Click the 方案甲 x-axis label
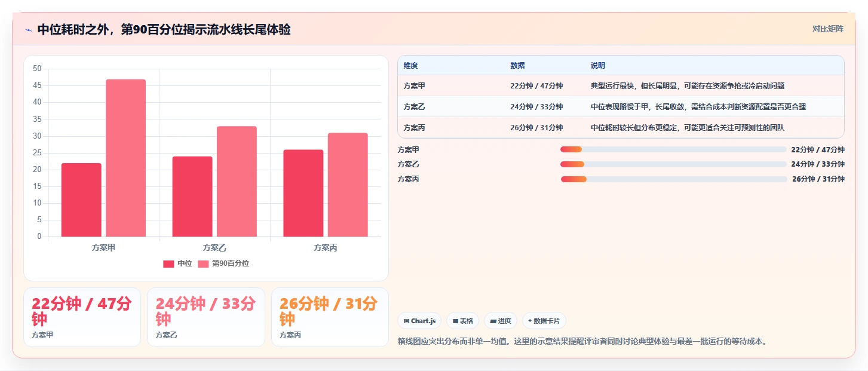Screen dimensions: 868x371 (x=103, y=247)
